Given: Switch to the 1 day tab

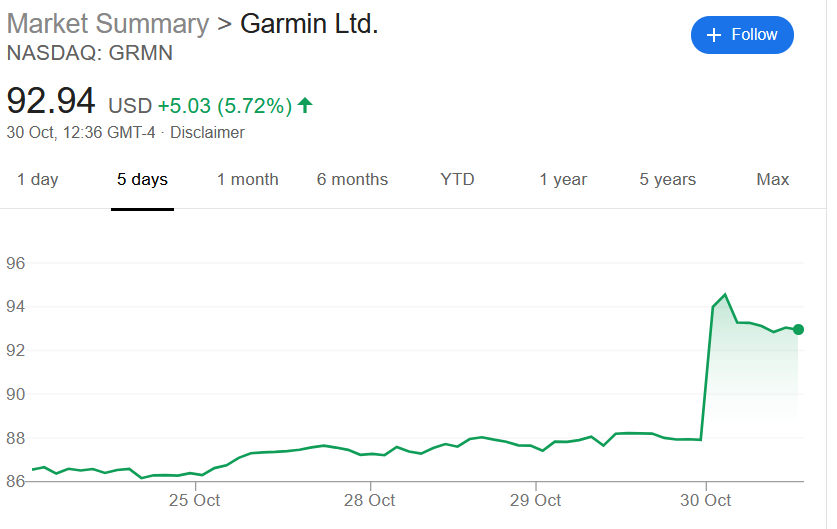Looking at the screenshot, I should coord(37,179).
